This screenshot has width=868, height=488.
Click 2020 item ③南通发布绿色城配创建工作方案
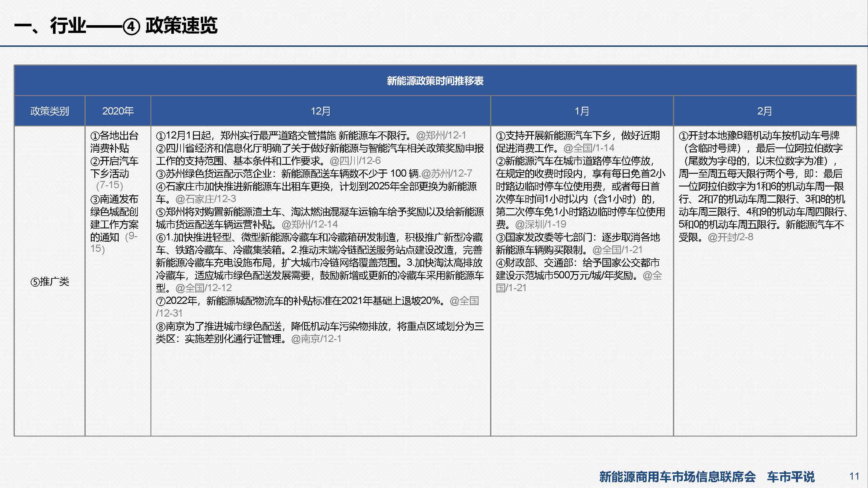[114, 224]
